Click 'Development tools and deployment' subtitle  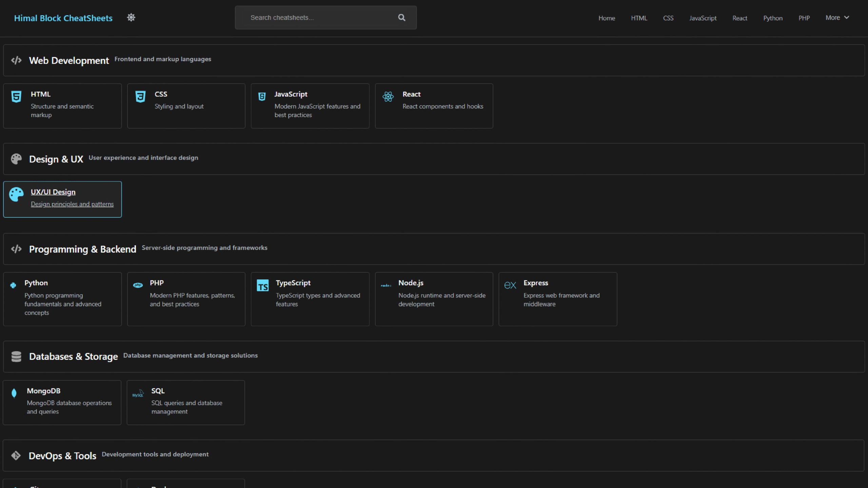click(155, 454)
